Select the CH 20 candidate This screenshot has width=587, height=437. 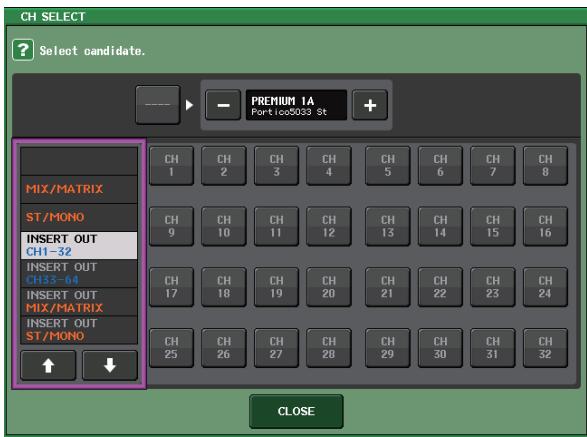pyautogui.click(x=329, y=287)
